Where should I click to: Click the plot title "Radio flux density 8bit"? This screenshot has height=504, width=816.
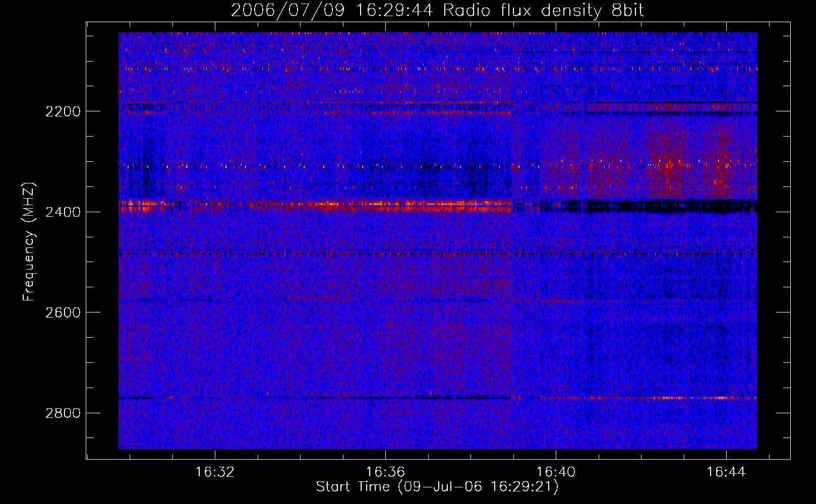click(x=543, y=11)
